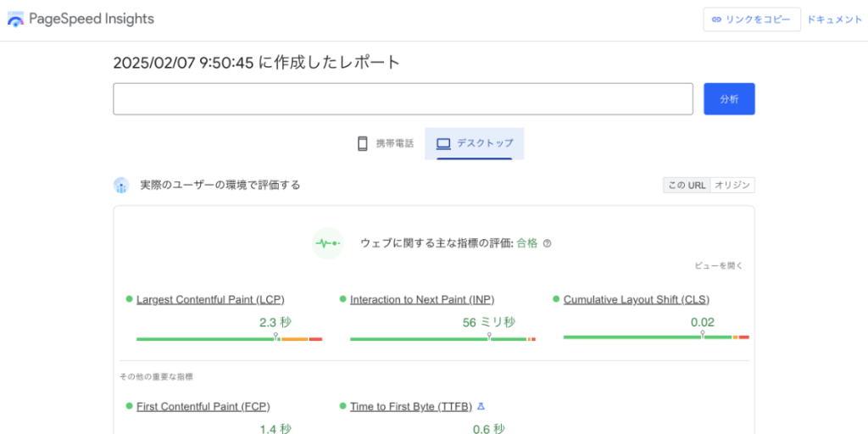The width and height of the screenshot is (868, 434).
Task: Click the green status dot beside CLS
Action: 556,299
